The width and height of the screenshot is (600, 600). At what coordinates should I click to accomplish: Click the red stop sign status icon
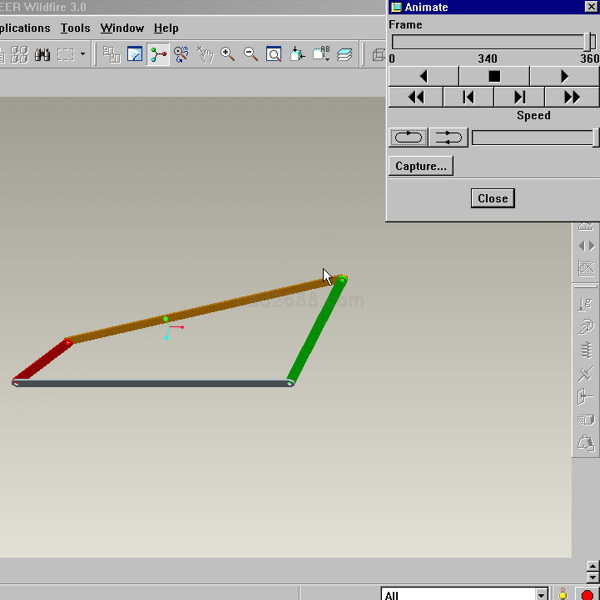pos(587,595)
